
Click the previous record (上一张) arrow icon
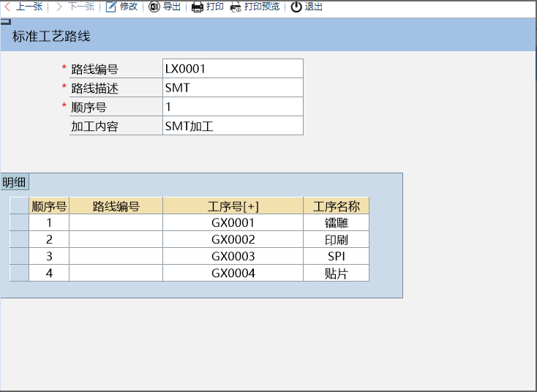tap(7, 7)
